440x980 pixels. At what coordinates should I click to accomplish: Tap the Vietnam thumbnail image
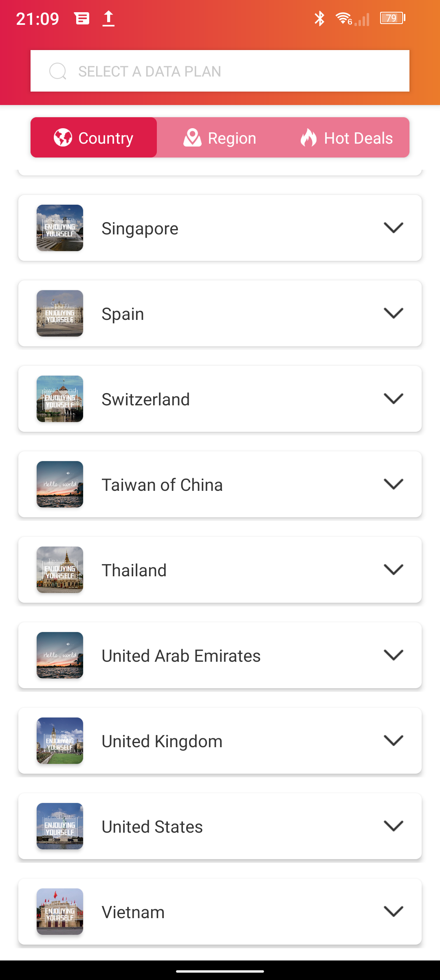click(x=60, y=912)
